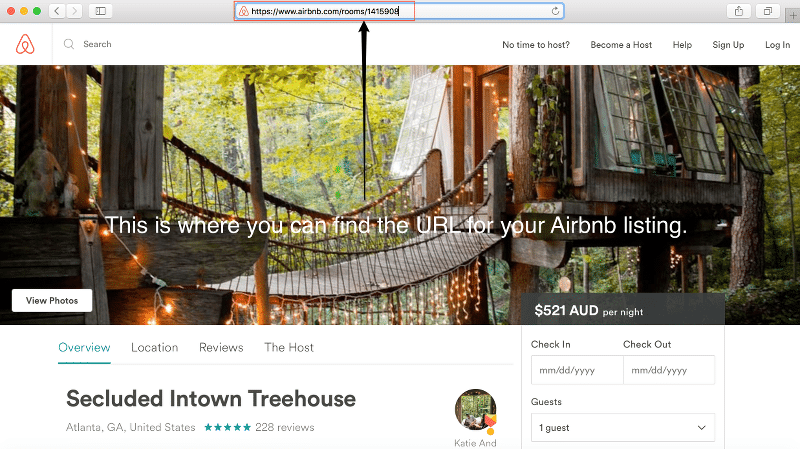
Task: Go forward with Safari's forward arrow
Action: coord(74,11)
